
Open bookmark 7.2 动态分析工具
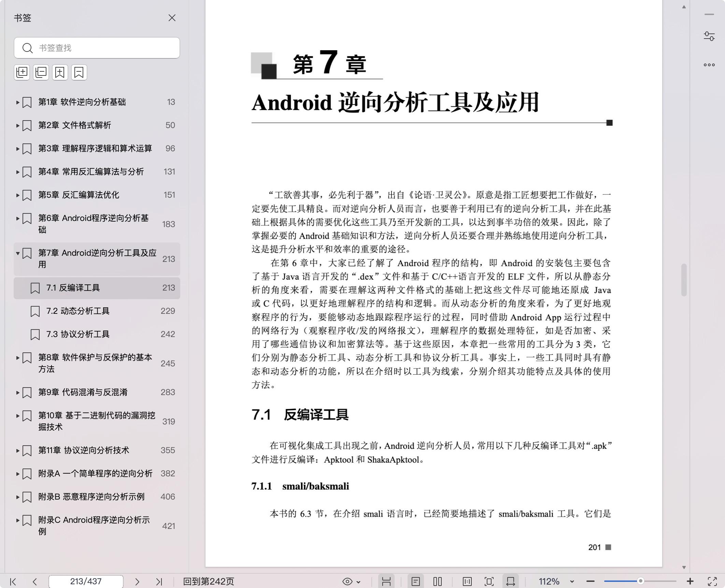tap(97, 311)
